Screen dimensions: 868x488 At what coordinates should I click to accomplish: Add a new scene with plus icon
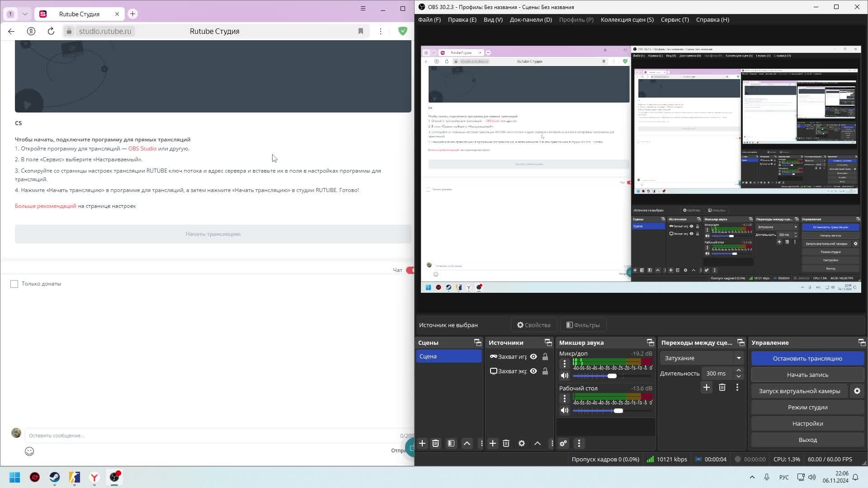point(422,443)
